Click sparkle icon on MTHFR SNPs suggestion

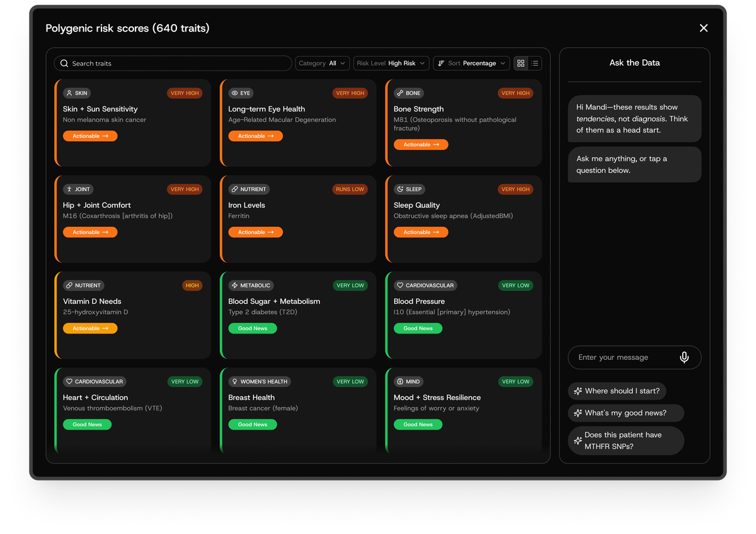[578, 441]
